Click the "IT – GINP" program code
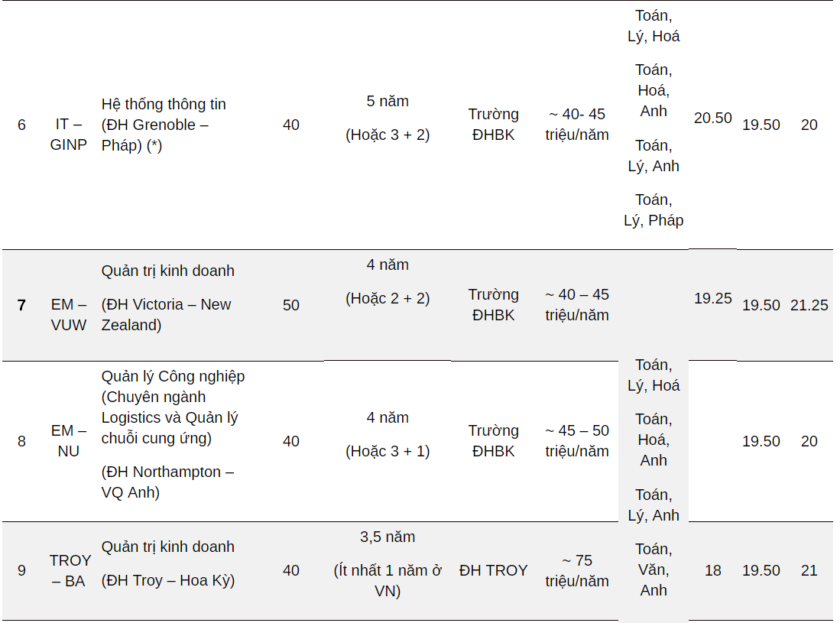This screenshot has width=840, height=623. coord(68,134)
